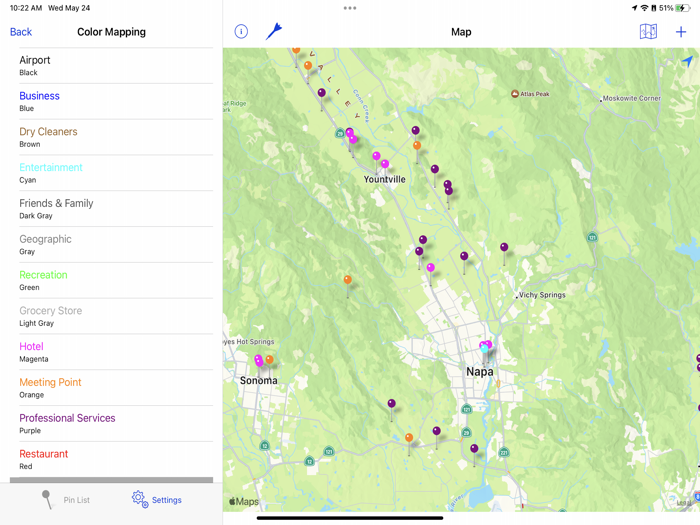Image resolution: width=700 pixels, height=525 pixels.
Task: Open the map type icon
Action: (648, 32)
